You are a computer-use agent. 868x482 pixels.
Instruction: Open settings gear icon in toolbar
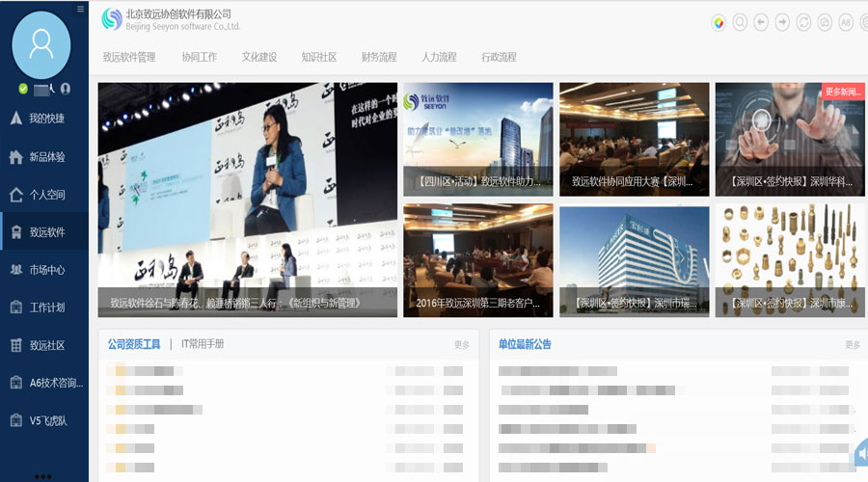pyautogui.click(x=864, y=23)
